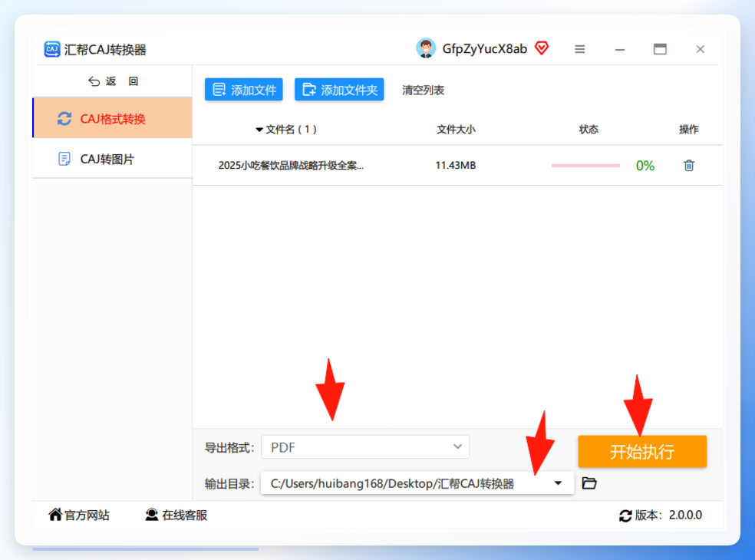Open the user avatar profile
Image resolution: width=755 pixels, height=560 pixels.
(426, 48)
